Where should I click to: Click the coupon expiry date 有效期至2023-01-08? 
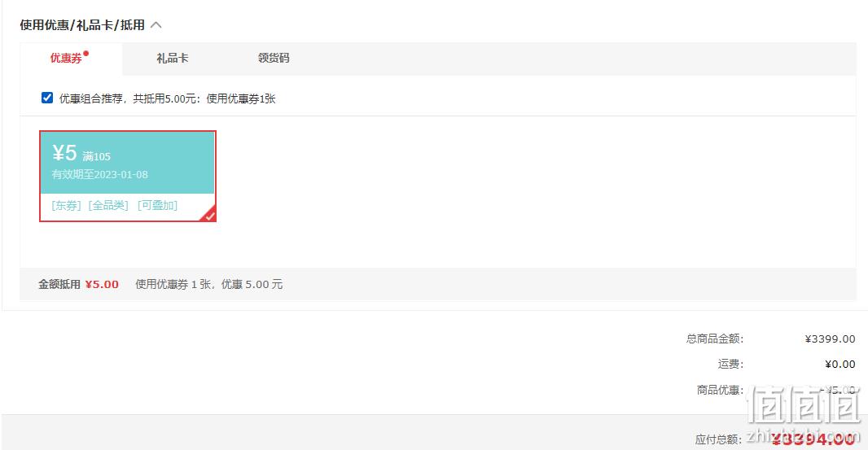99,174
